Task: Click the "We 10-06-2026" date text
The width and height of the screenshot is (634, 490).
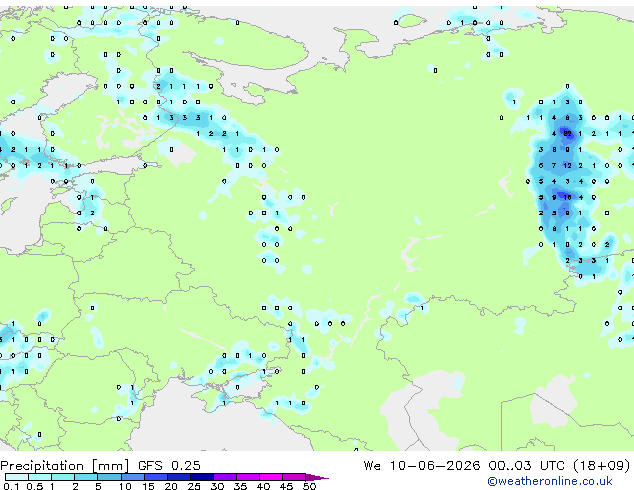Action: point(422,466)
